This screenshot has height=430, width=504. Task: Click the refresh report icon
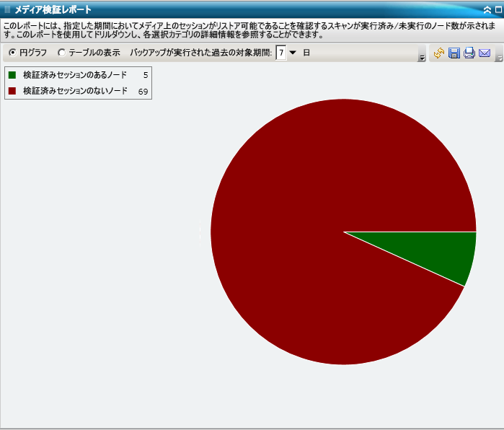(439, 53)
